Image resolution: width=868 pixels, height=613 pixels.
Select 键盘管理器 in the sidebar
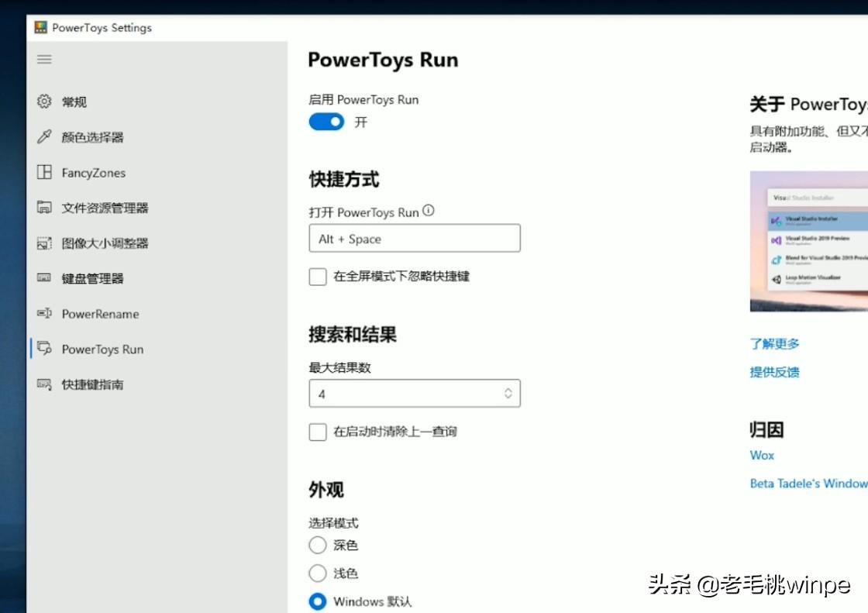[x=159, y=278]
